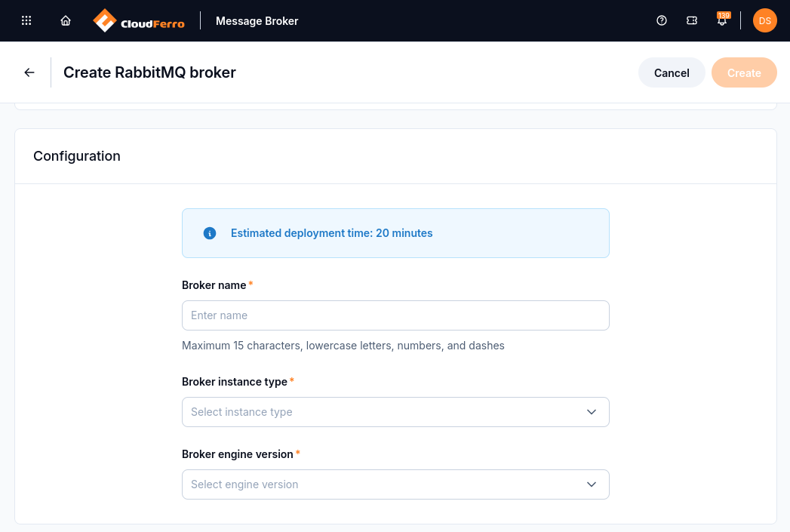This screenshot has height=532, width=790.
Task: Open the ticket/voucher icon
Action: coord(692,20)
